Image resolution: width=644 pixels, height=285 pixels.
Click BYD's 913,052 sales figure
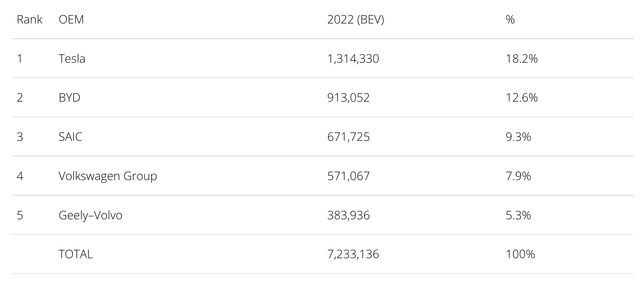tap(349, 98)
